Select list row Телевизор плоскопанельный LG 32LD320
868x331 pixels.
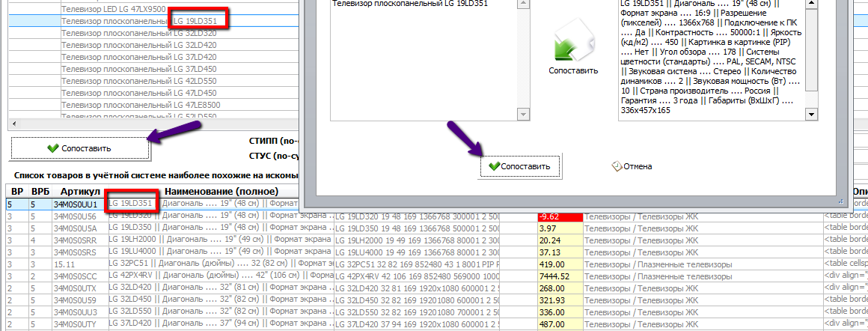point(139,33)
